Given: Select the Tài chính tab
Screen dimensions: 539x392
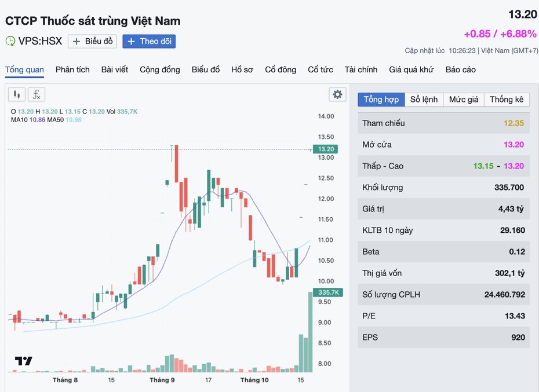Looking at the screenshot, I should pos(360,69).
